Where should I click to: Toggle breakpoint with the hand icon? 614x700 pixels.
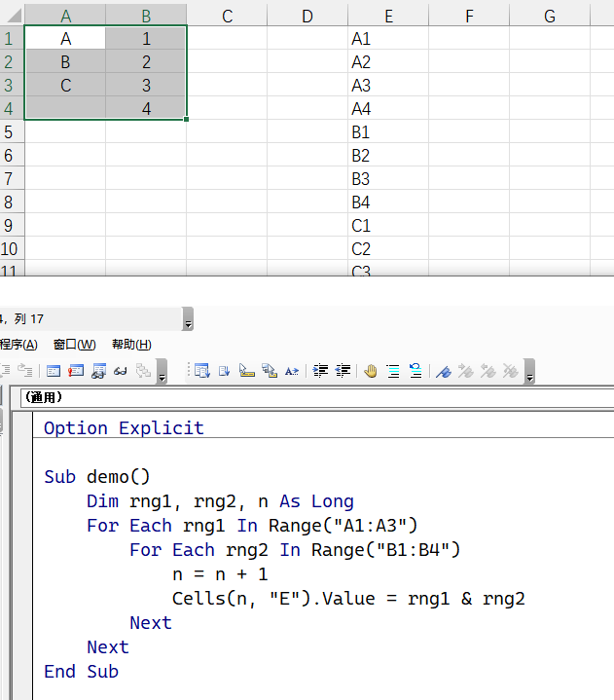click(371, 371)
